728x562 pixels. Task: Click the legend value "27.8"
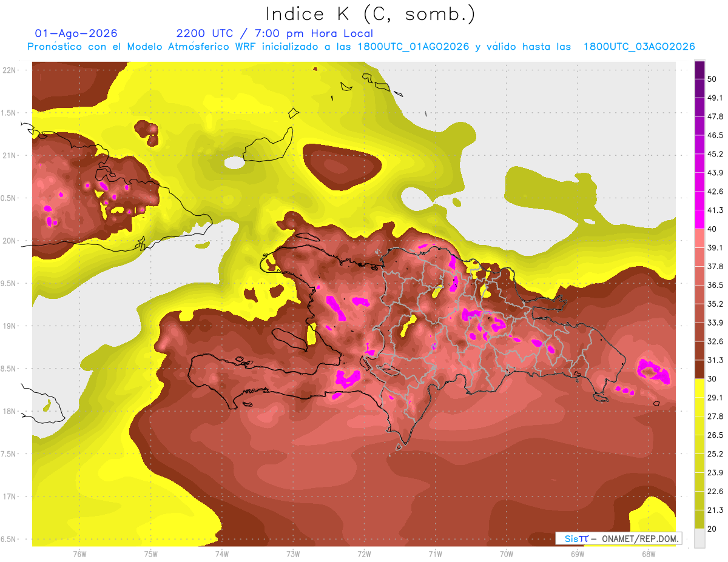[x=715, y=416]
